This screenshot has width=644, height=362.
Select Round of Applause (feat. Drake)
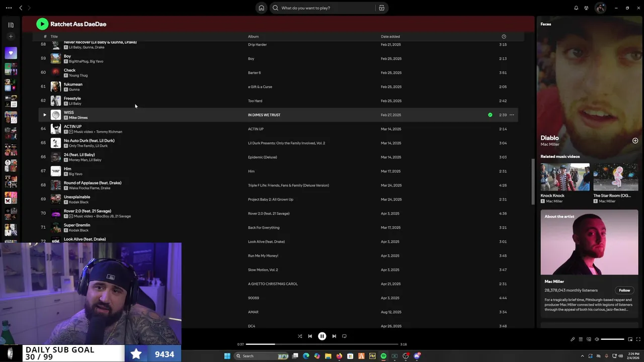tap(93, 183)
